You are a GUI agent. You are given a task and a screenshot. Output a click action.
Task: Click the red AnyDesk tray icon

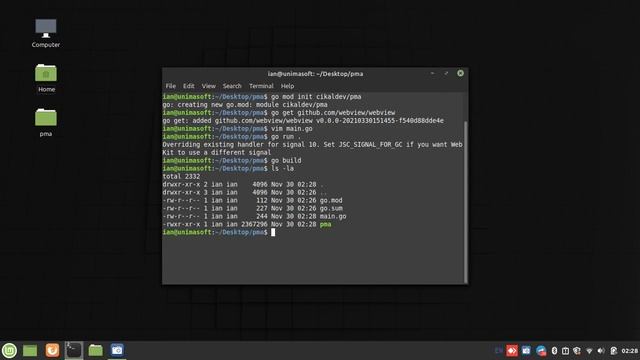click(x=512, y=351)
